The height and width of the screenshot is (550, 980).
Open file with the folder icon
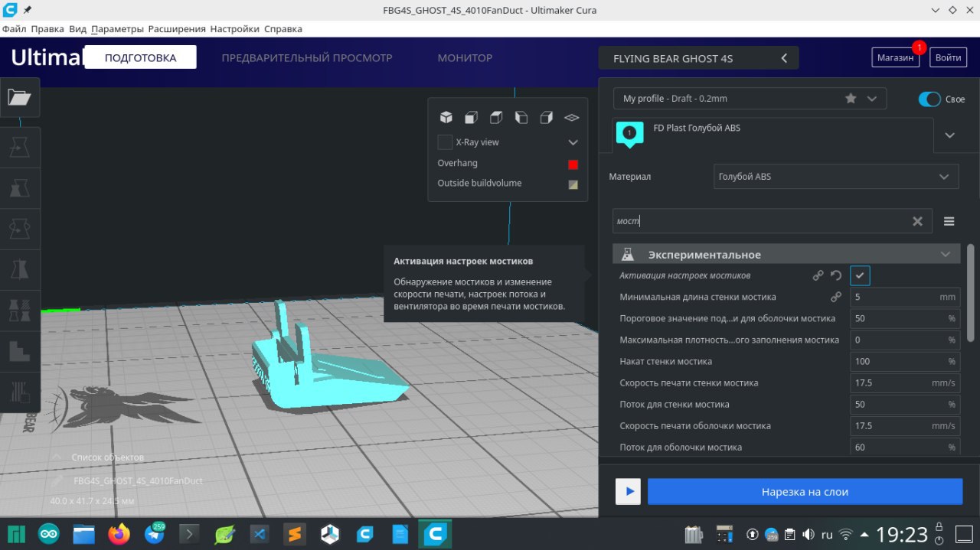[x=20, y=98]
